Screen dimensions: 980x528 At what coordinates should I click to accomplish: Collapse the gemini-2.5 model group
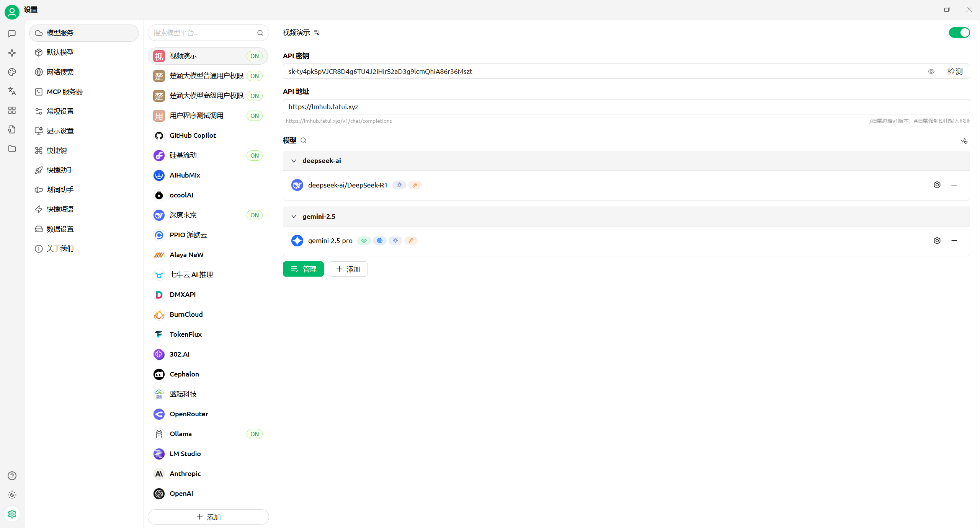pos(294,217)
